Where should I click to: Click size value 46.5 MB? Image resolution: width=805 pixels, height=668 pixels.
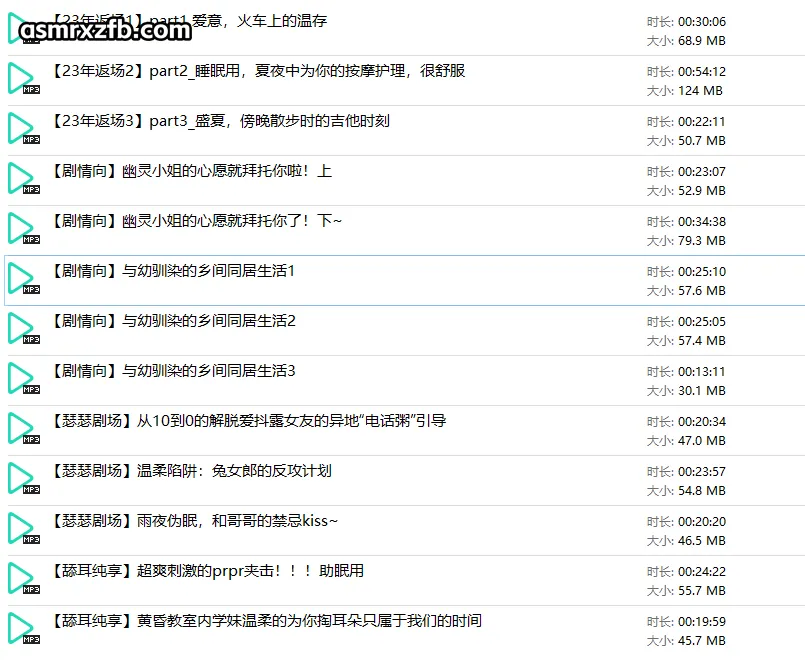[702, 541]
